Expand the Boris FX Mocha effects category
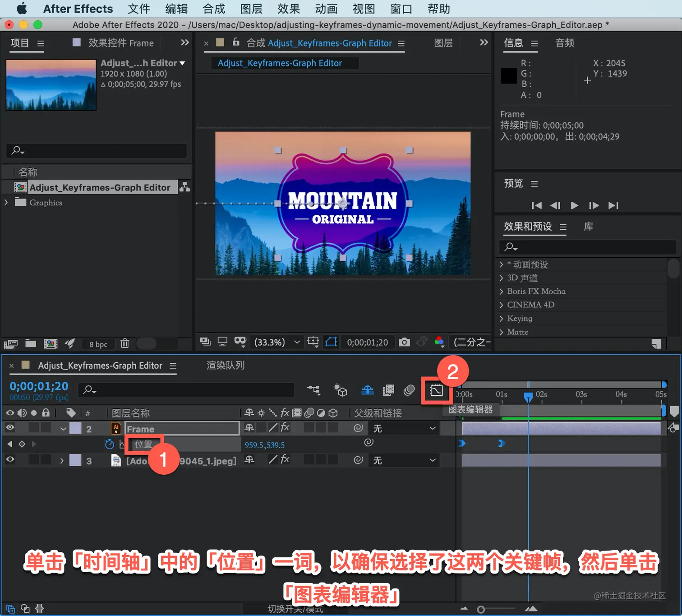Image resolution: width=682 pixels, height=616 pixels. 501,292
